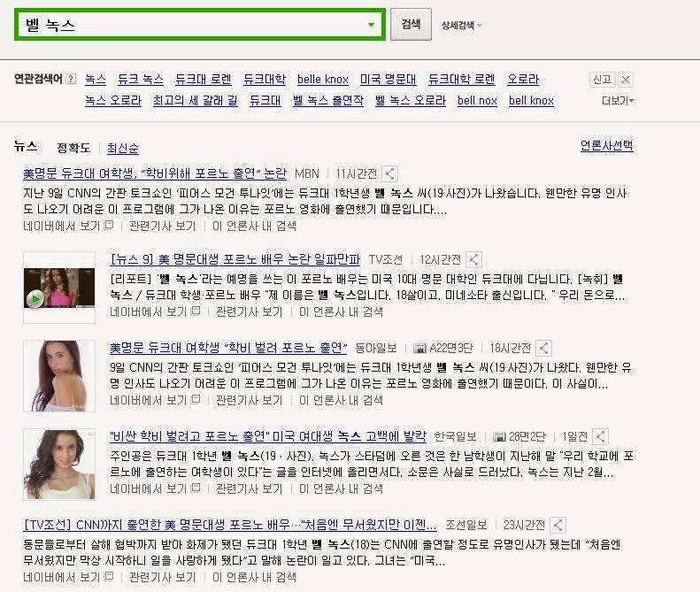The height and width of the screenshot is (592, 700).
Task: Open newspaper page icon 28면2단
Action: [x=499, y=436]
